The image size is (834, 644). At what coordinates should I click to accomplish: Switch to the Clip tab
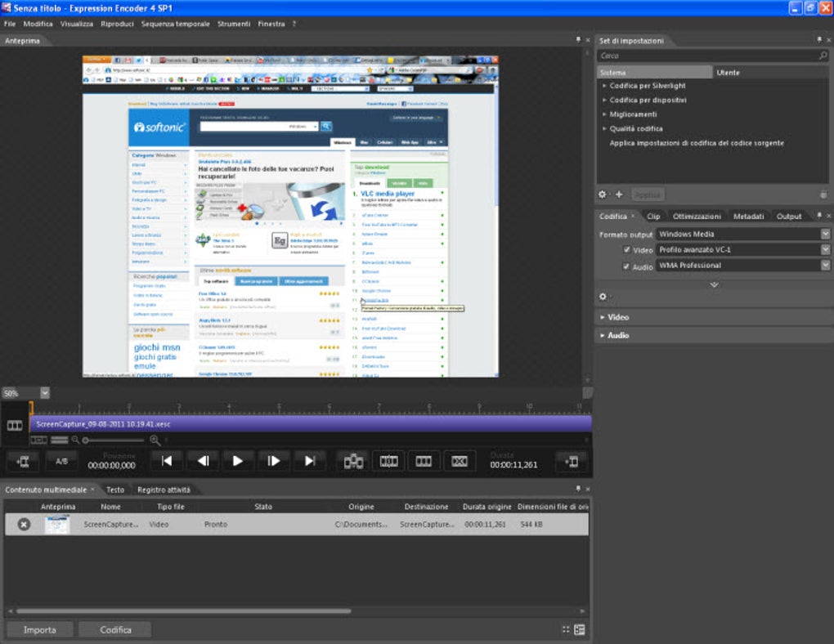pyautogui.click(x=653, y=217)
